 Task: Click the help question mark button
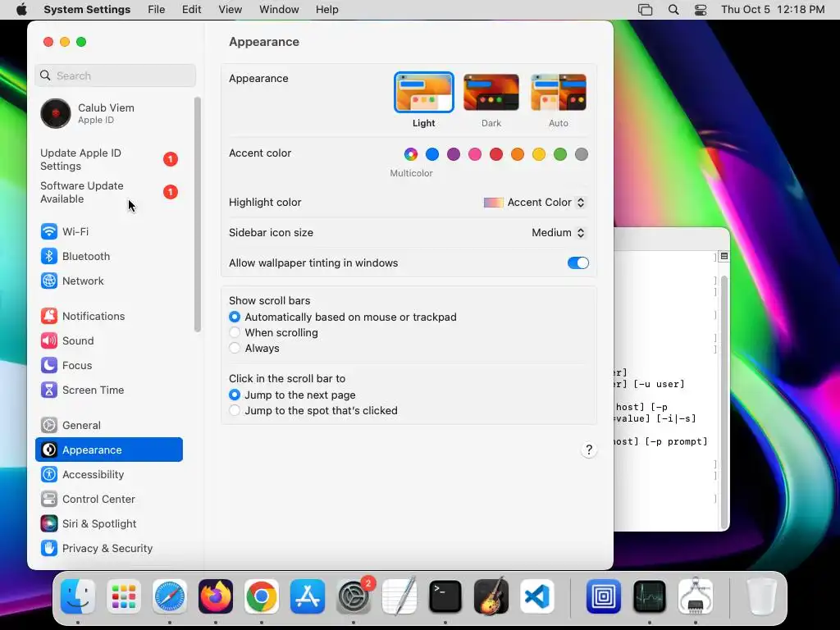pos(589,450)
